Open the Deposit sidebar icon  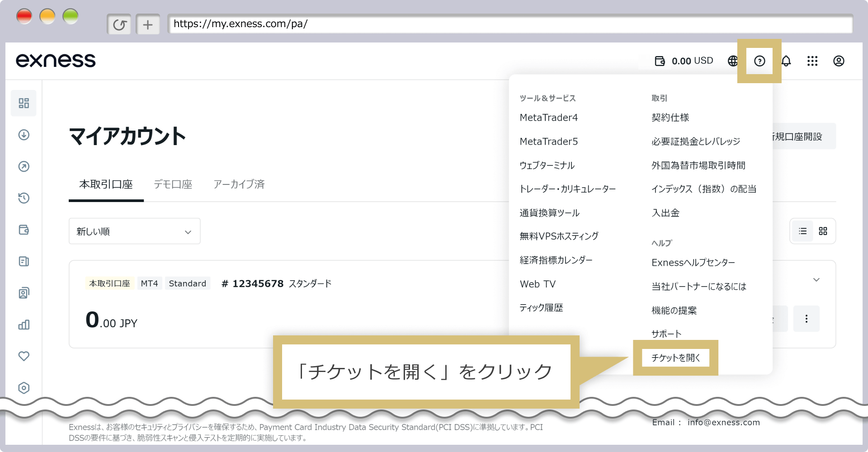tap(24, 135)
